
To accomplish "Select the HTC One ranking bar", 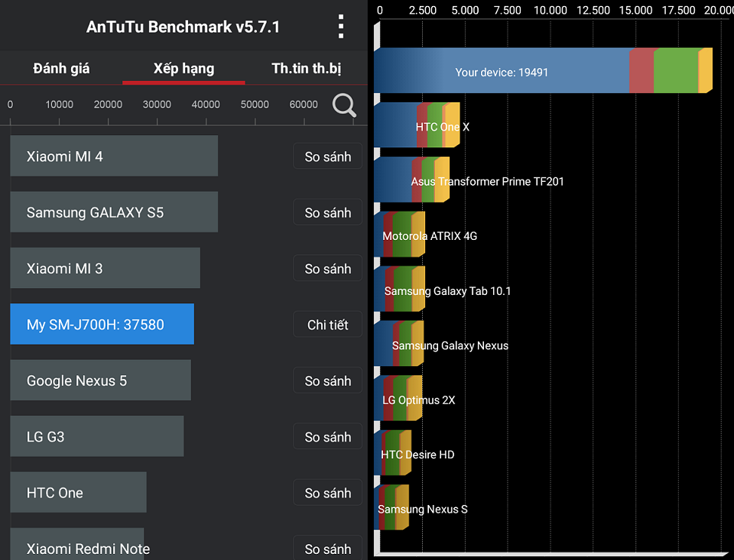I will tap(78, 492).
